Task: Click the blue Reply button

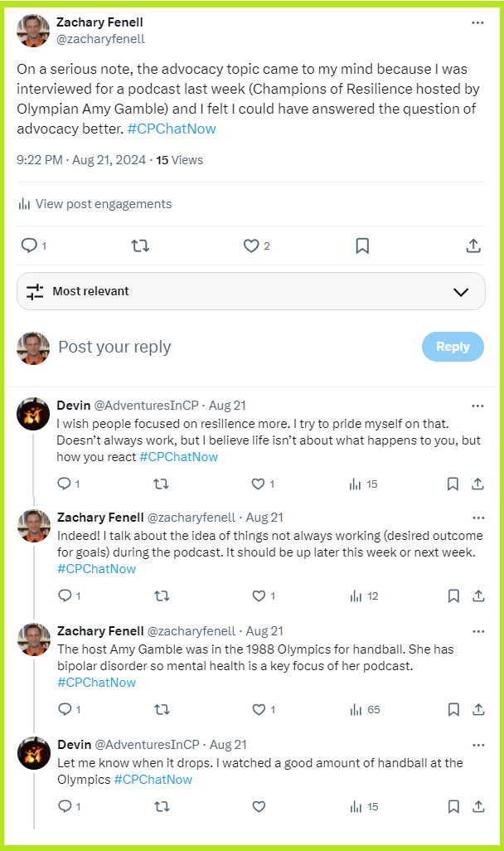Action: point(453,347)
